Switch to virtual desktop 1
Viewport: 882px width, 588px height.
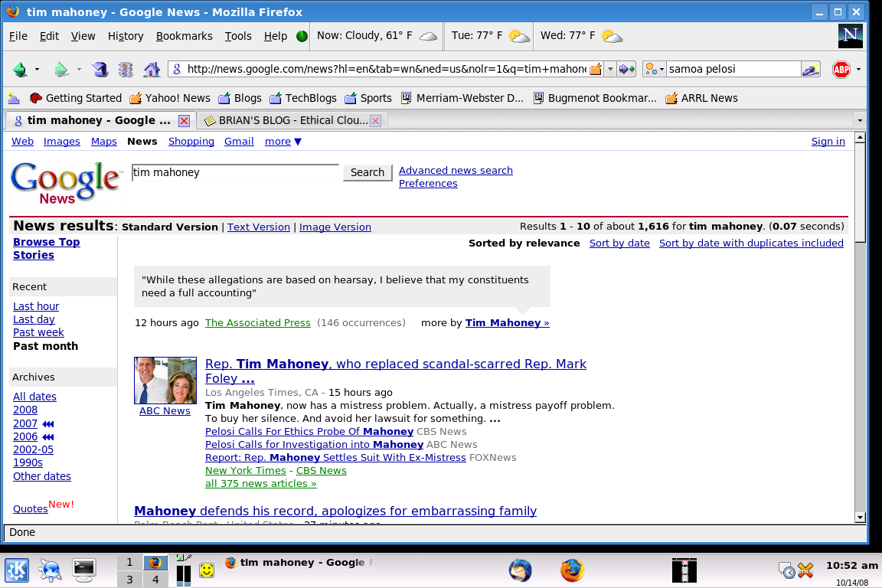point(130,562)
